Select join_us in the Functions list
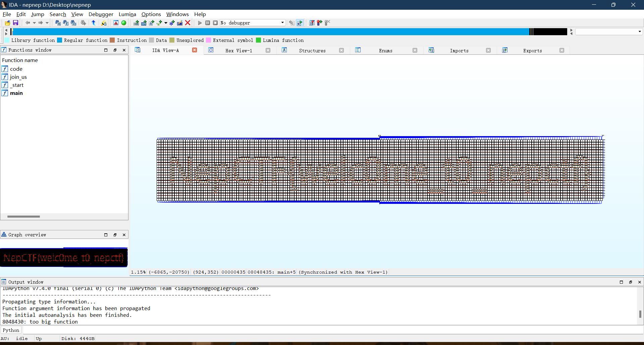This screenshot has width=644, height=345. click(18, 77)
